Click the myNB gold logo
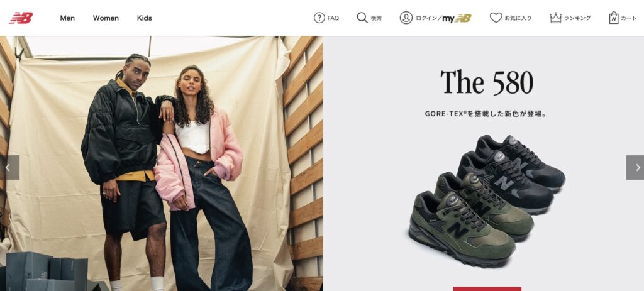 (x=457, y=18)
